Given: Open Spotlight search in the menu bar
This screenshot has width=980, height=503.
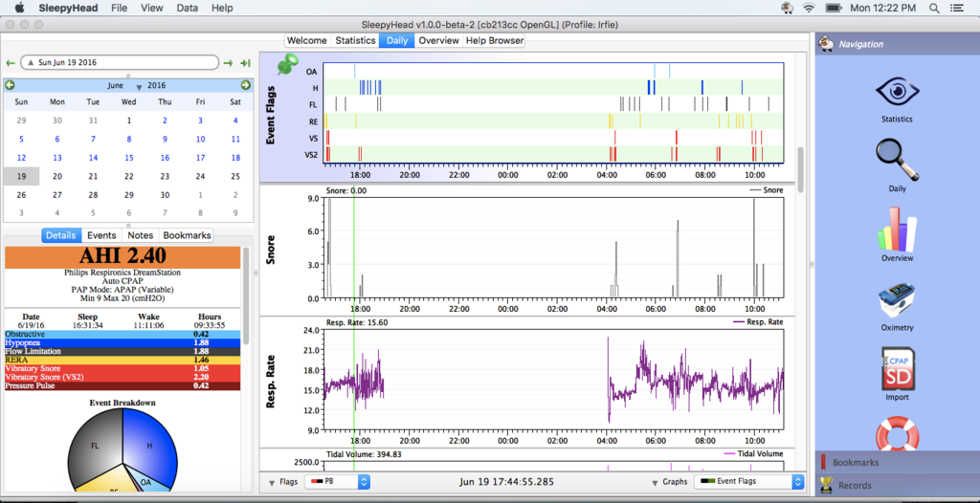Looking at the screenshot, I should [x=934, y=8].
